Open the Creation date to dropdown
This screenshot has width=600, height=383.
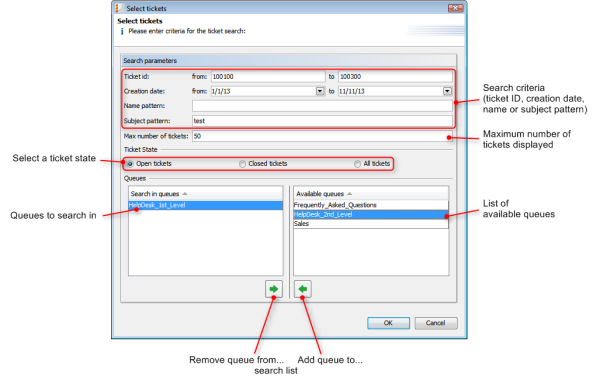point(447,91)
